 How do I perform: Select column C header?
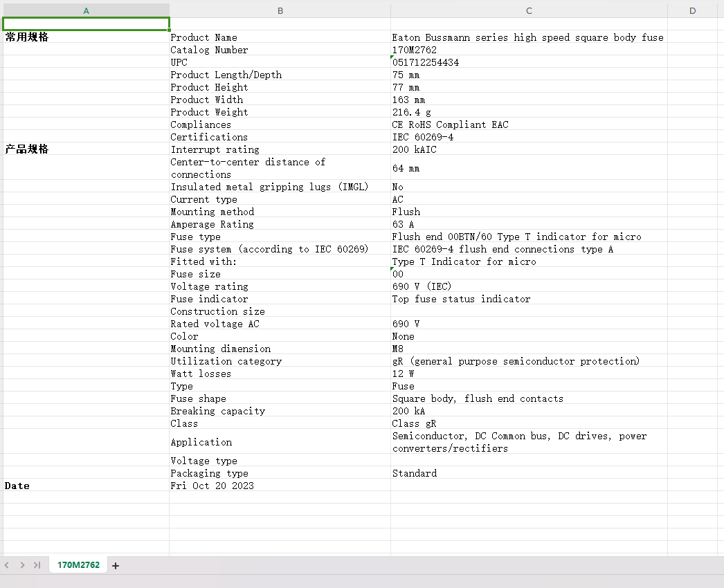click(x=529, y=10)
